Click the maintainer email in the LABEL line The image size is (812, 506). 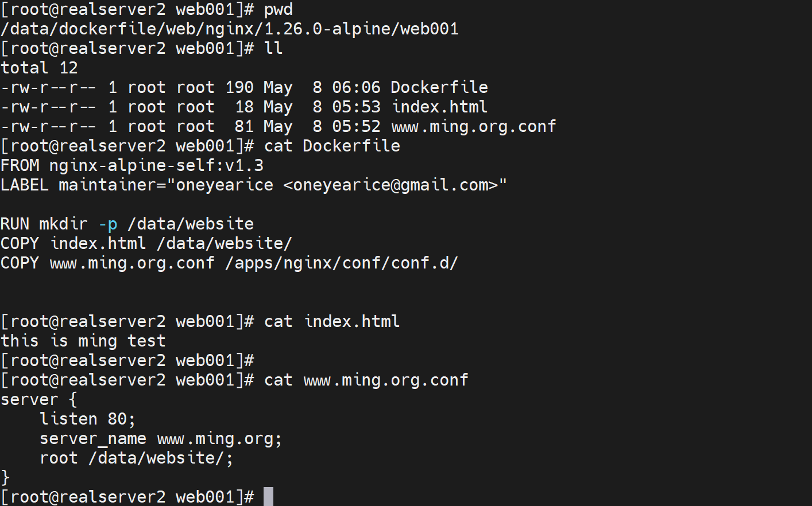point(390,185)
